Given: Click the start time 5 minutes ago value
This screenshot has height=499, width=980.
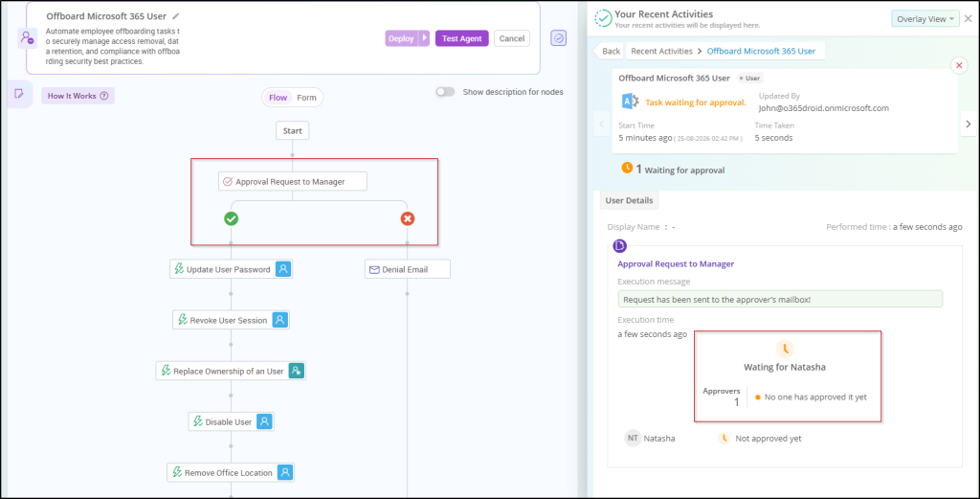Looking at the screenshot, I should point(646,138).
